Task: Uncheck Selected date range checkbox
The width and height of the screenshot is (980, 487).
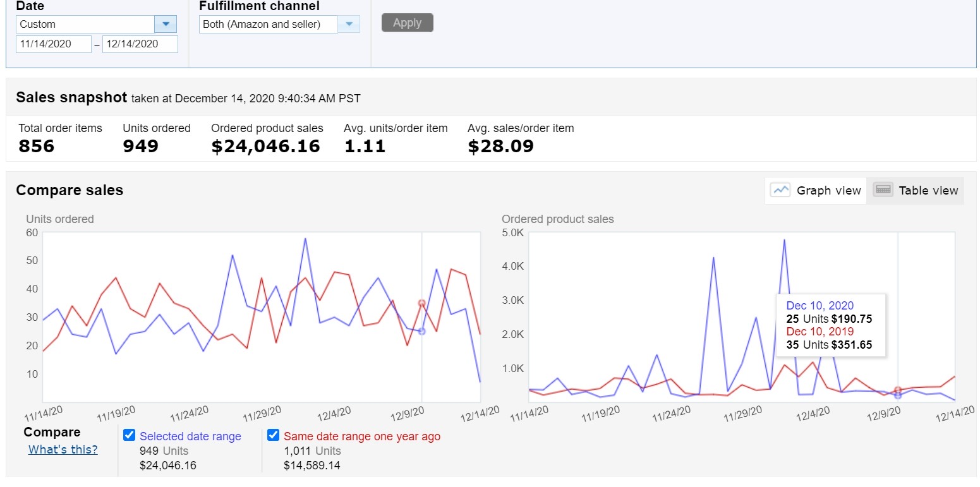Action: coord(130,435)
